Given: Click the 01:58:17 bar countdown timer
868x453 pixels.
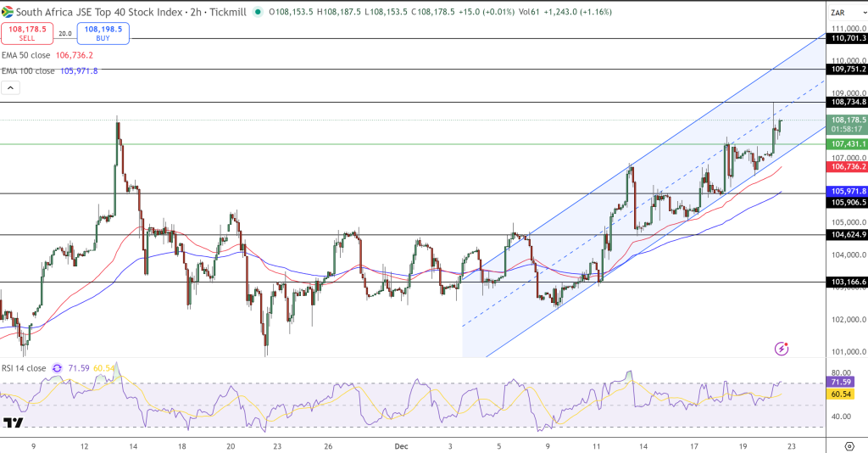Looking at the screenshot, I should [x=847, y=129].
